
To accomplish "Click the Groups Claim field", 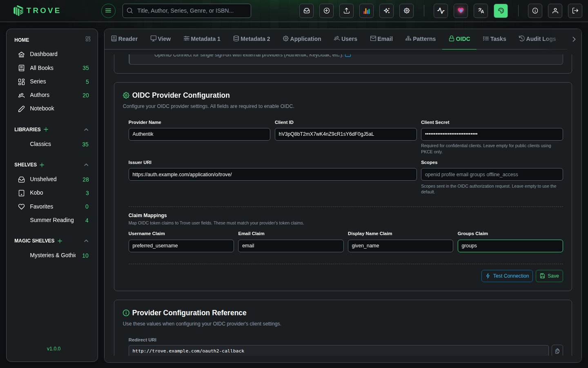I will coord(510,246).
